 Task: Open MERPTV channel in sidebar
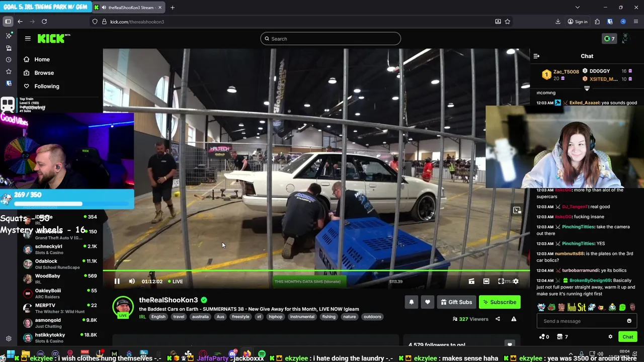tap(59, 308)
